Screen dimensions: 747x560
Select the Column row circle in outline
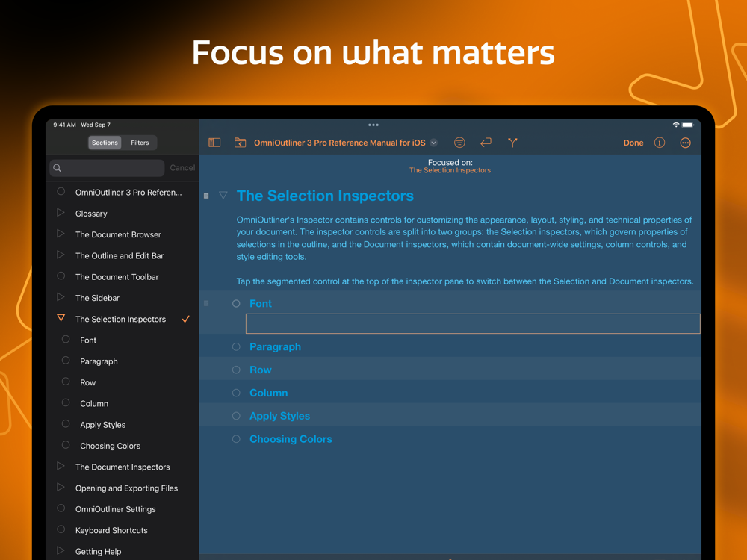point(236,393)
